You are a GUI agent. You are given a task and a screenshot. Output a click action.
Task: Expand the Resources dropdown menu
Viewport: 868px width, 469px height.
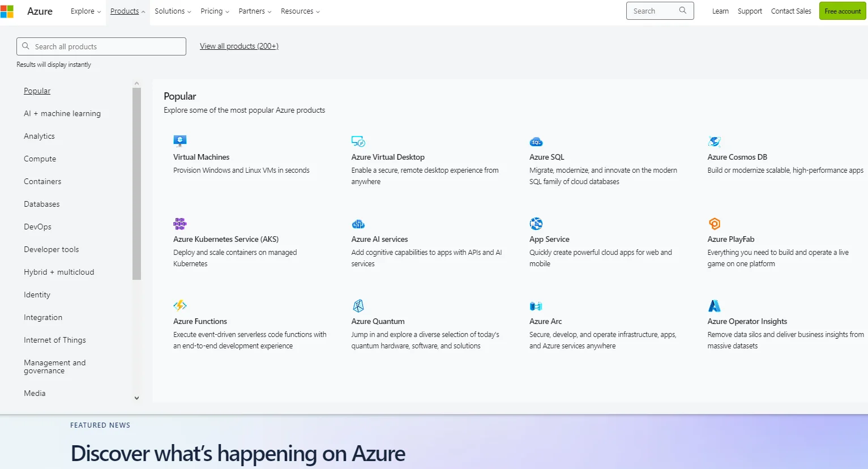[x=300, y=11]
